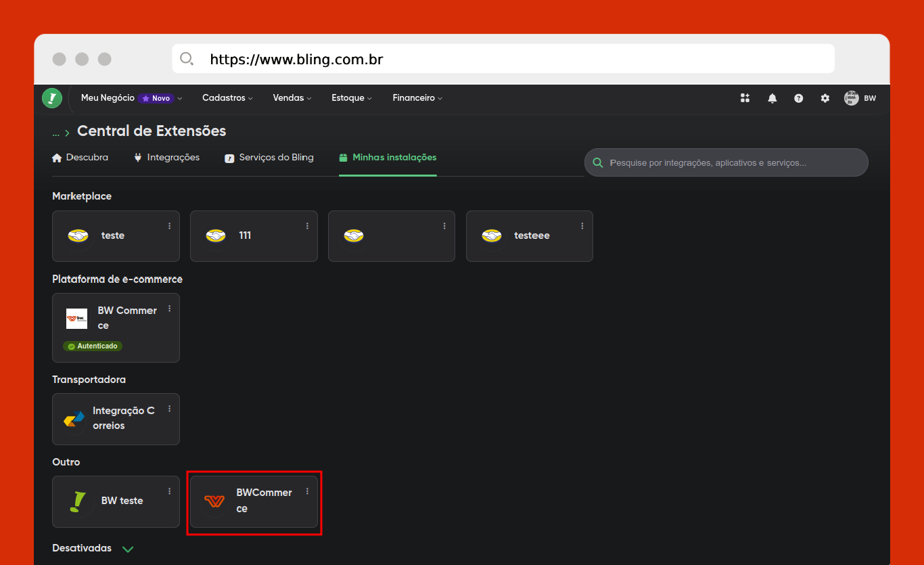Click Mercado Livre logo on testeee card

[492, 235]
